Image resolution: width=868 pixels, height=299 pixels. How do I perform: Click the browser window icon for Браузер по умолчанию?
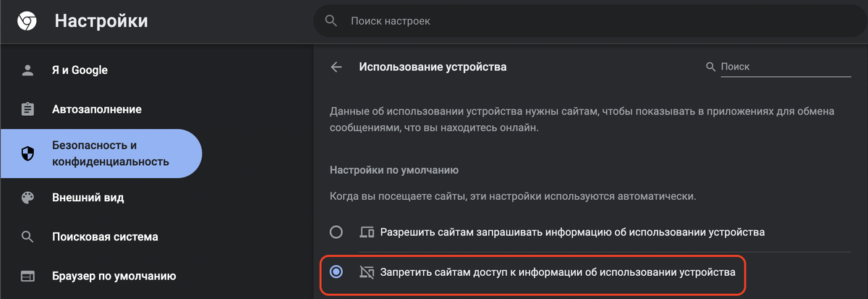27,276
